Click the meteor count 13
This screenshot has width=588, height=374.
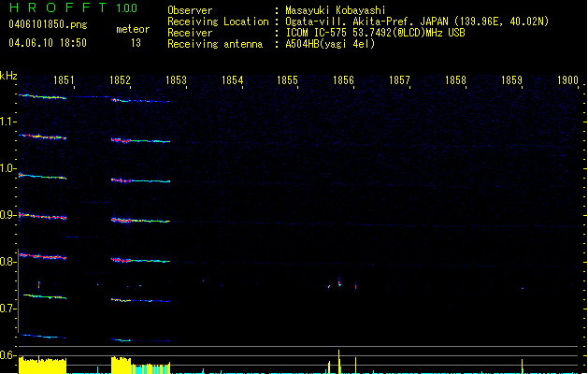coord(136,43)
